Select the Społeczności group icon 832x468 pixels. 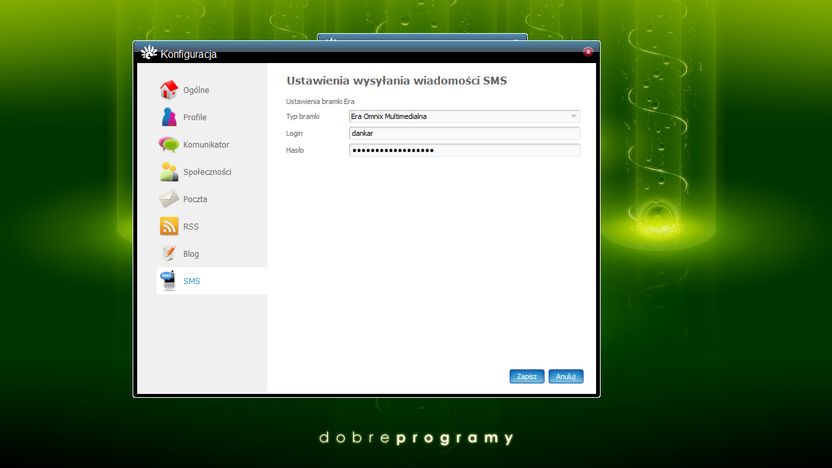(x=169, y=171)
